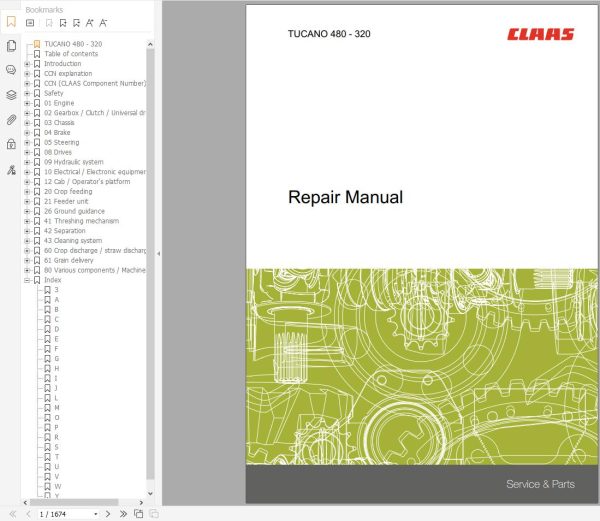Expand the 43 Cleaning system bookmark
This screenshot has width=600, height=521.
coord(27,241)
